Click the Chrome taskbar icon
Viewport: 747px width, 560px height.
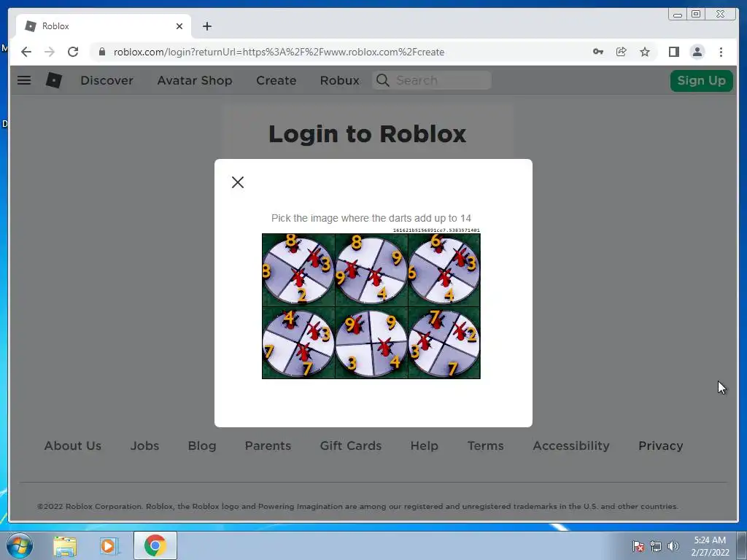point(155,545)
